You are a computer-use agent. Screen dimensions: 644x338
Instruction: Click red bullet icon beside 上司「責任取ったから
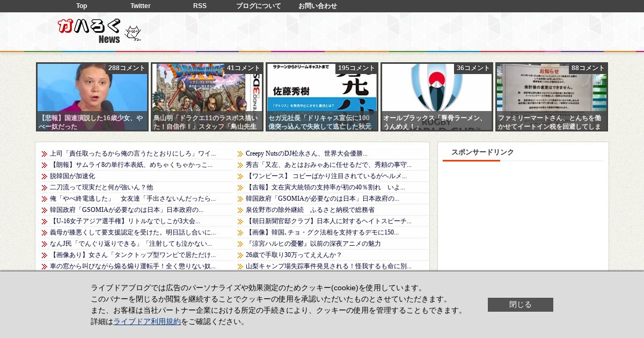45,154
